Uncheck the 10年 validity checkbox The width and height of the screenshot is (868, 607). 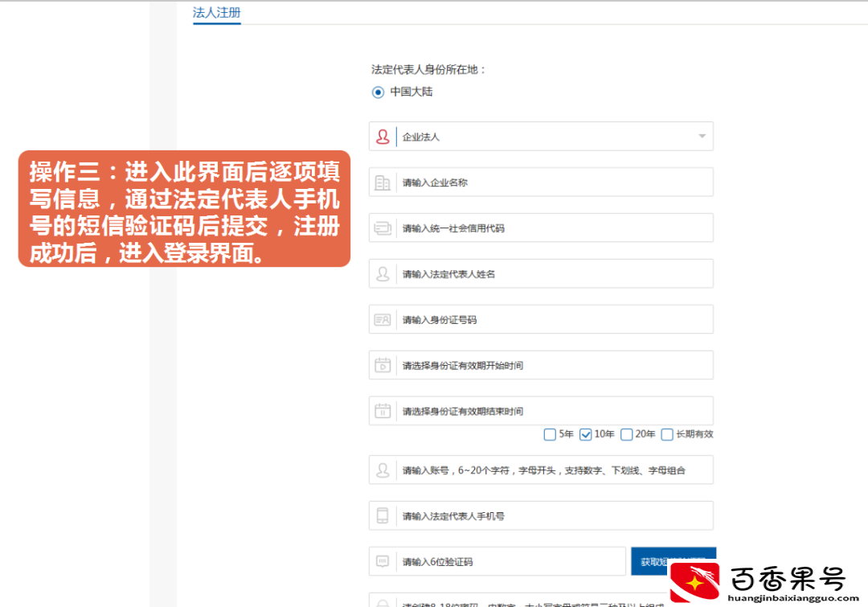pos(586,434)
